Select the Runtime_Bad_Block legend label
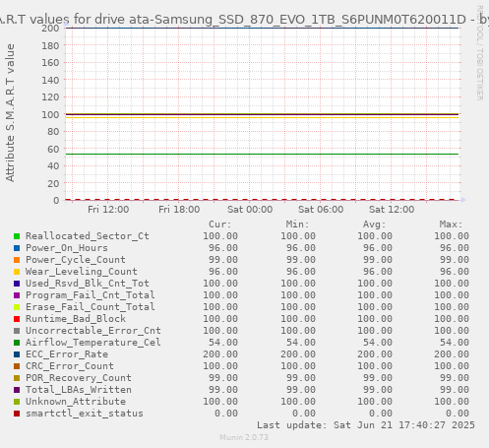 pyautogui.click(x=76, y=319)
